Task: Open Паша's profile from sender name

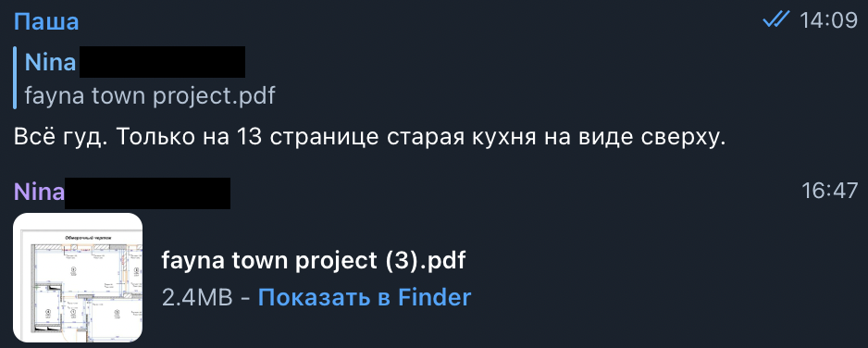Action: [x=46, y=21]
